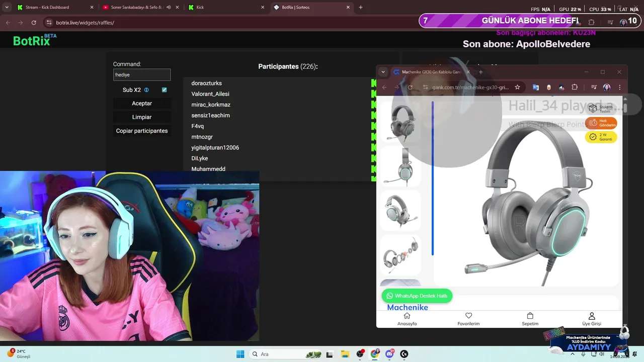Screen dimensions: 644x362
Task: Select the second headset side-view thumbnail
Action: (x=400, y=167)
